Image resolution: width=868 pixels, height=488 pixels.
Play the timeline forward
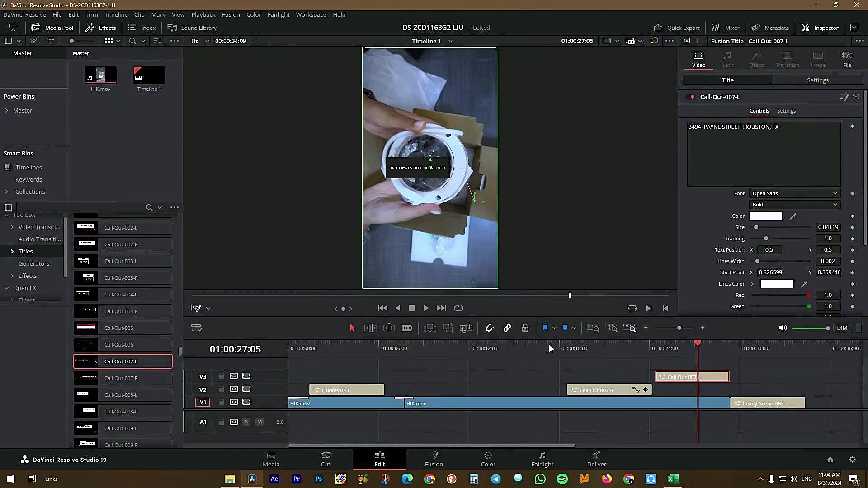click(x=426, y=308)
